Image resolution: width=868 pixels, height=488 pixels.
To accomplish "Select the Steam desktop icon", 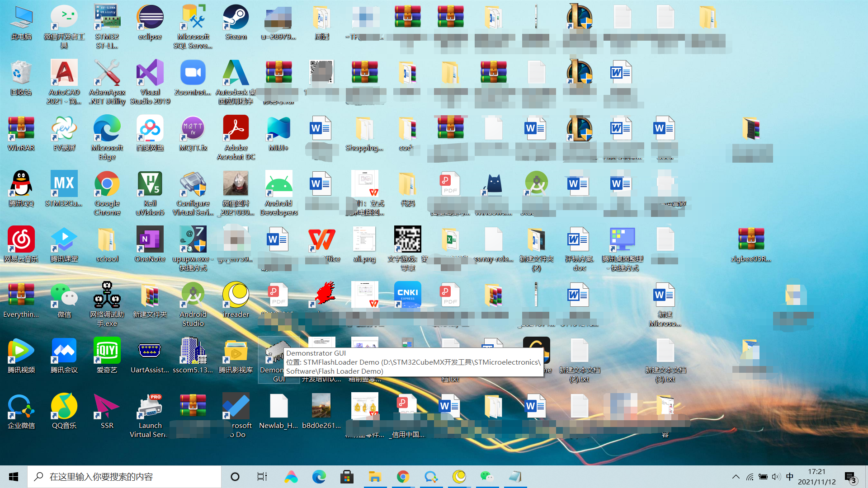I will [236, 19].
